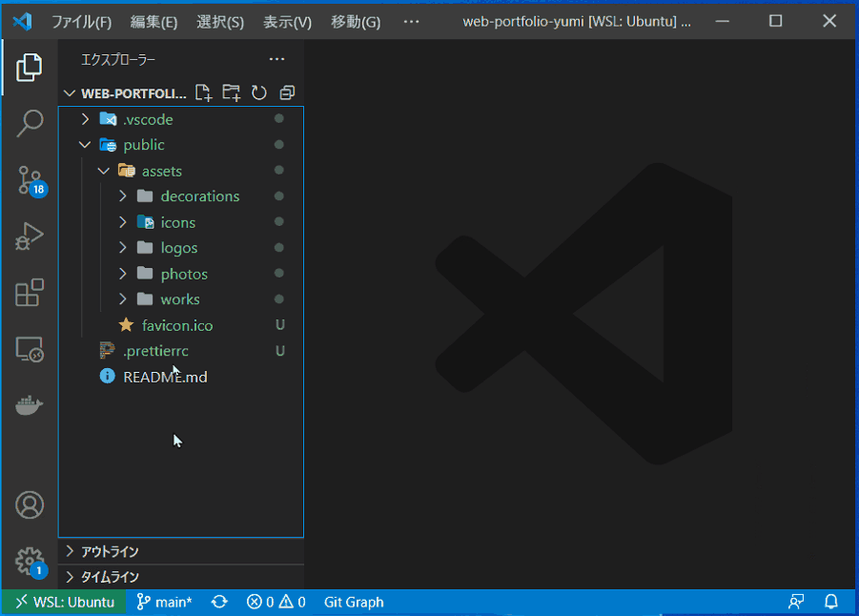Open the Extensions view
This screenshot has width=859, height=616.
click(29, 293)
